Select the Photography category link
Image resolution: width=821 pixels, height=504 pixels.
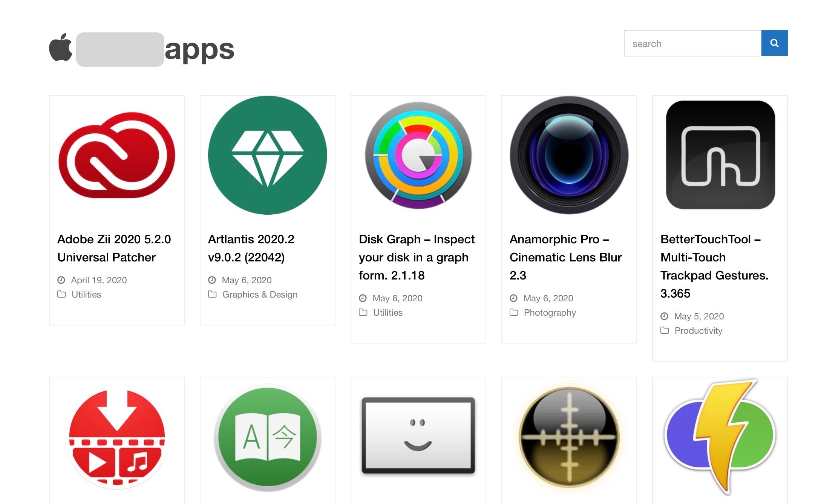(x=550, y=313)
